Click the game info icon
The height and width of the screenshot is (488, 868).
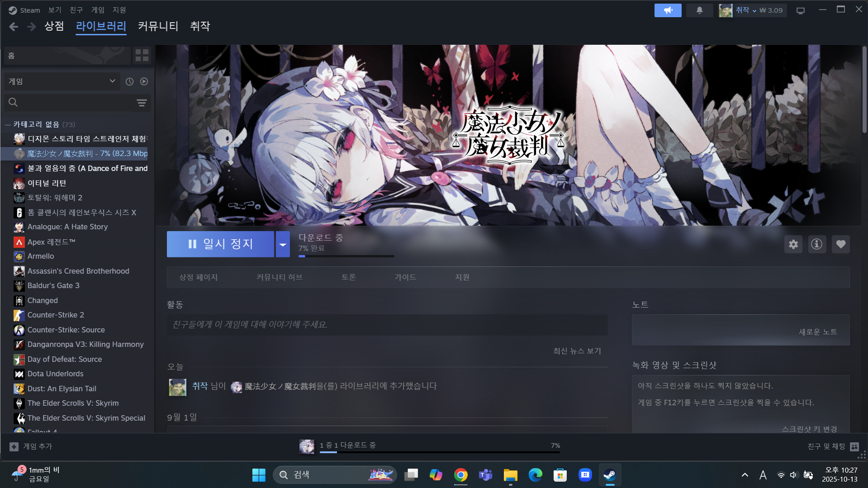click(816, 244)
